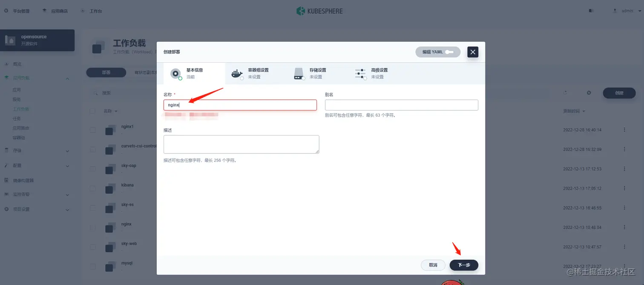The image size is (644, 285).
Task: Open 任务 under 应用负载
Action: pyautogui.click(x=17, y=118)
